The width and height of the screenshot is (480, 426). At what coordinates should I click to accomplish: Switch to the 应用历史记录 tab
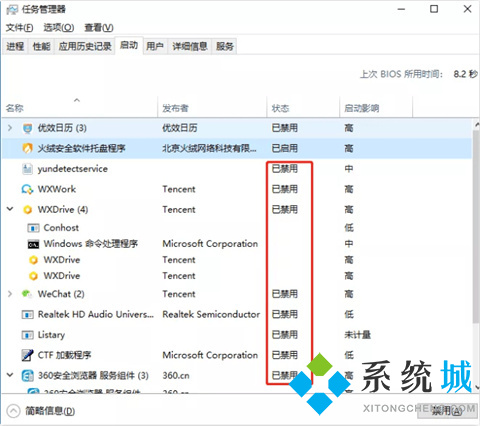tap(85, 46)
